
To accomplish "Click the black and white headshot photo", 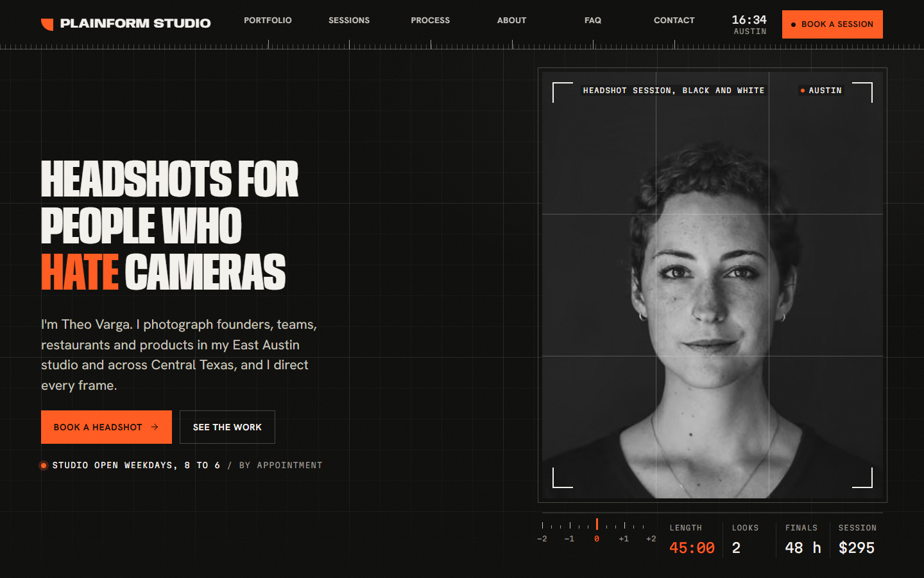I will (x=712, y=285).
